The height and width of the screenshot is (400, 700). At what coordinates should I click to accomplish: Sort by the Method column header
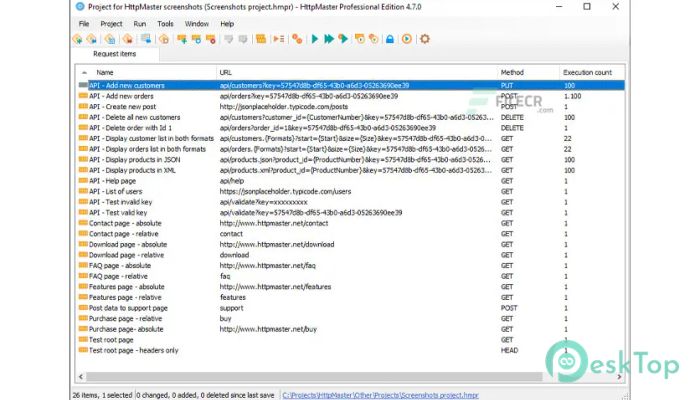coord(512,72)
